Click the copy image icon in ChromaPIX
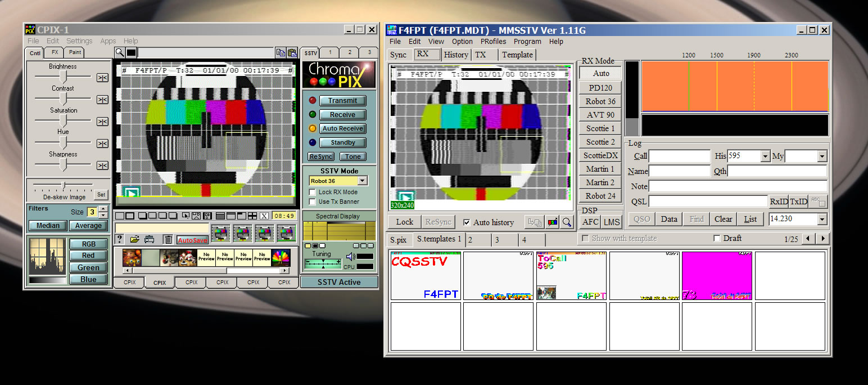 pos(281,53)
